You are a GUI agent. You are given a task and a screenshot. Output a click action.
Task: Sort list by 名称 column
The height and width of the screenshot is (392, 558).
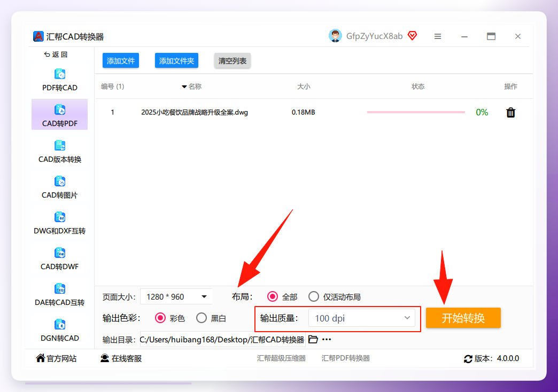pyautogui.click(x=191, y=87)
